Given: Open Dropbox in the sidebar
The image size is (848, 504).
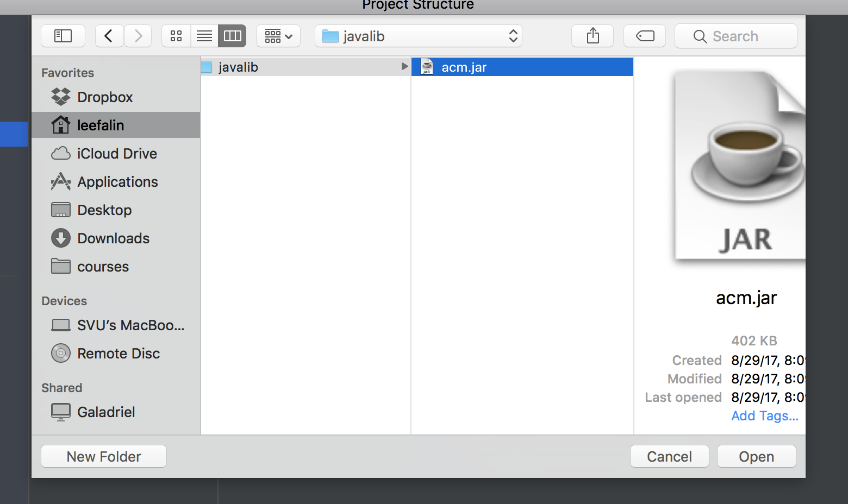Looking at the screenshot, I should click(x=105, y=97).
